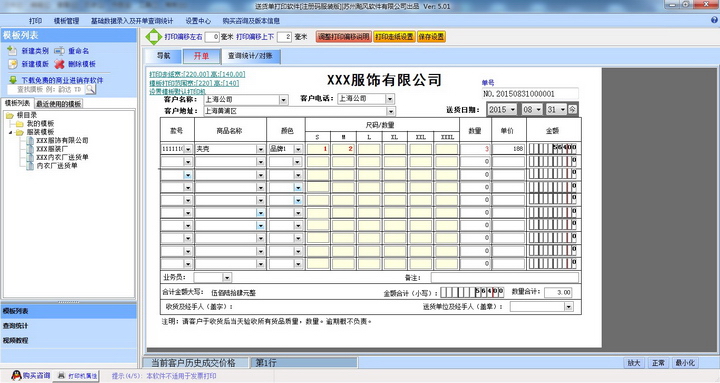Click the green diamond print offset icon
This screenshot has width=720, height=383.
(153, 37)
